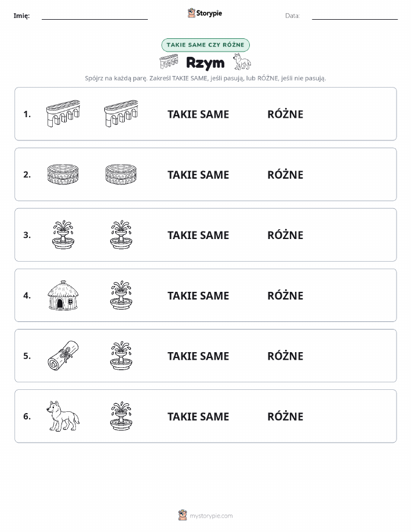Image resolution: width=411 pixels, height=532 pixels.
Task: Select RÓŻNE for pair 6
Action: pyautogui.click(x=285, y=417)
